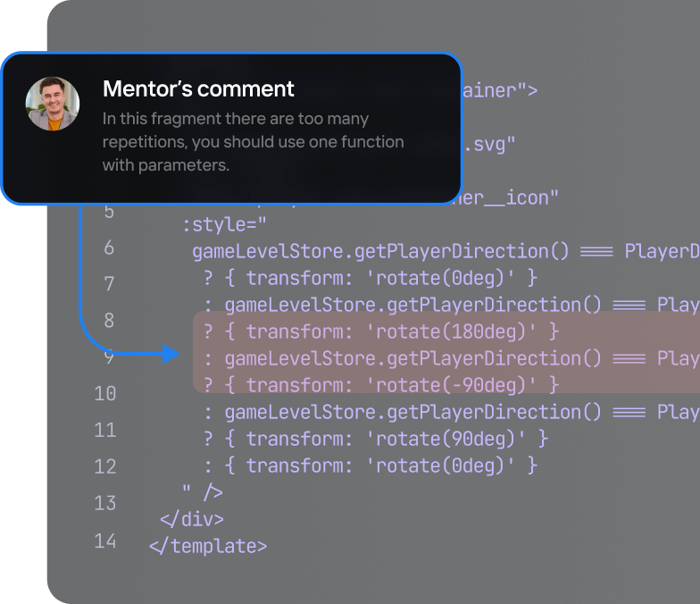Click the first gameLevelStore.getPlayerDirection() call on line 6
Viewport: 700px width, 604px height.
(x=380, y=251)
